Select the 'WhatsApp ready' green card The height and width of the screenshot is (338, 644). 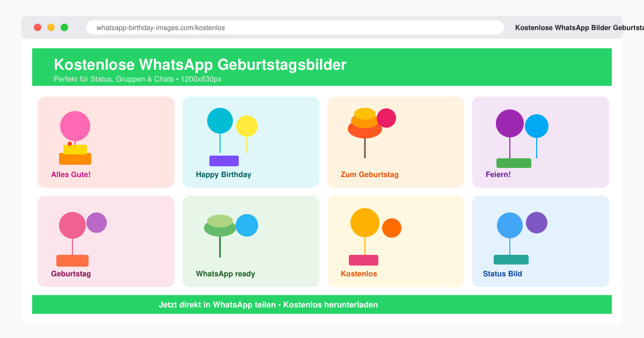pos(251,241)
